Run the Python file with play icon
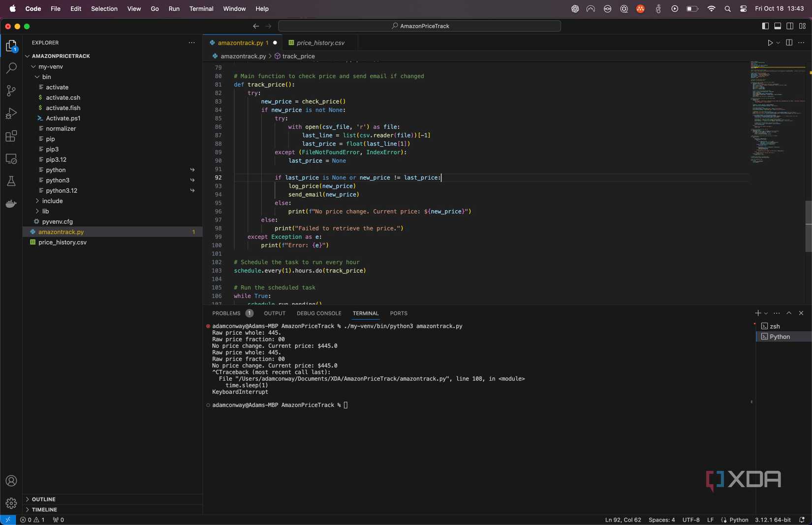Screen dimensions: 812x525 (770, 43)
